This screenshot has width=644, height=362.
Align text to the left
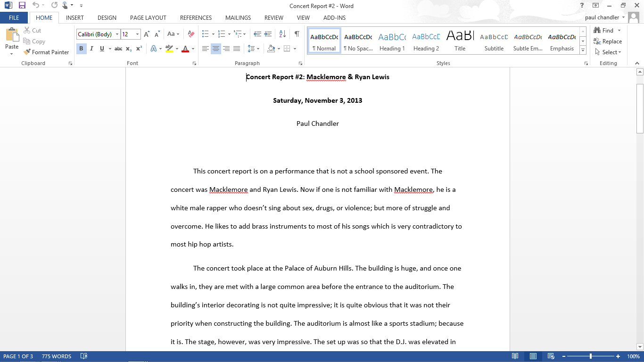click(206, 49)
